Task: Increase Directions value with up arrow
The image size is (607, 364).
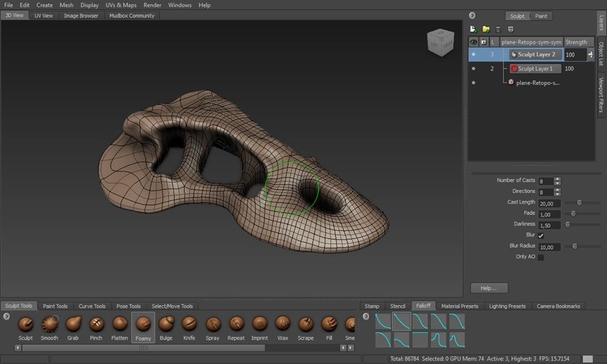Action: tap(557, 190)
